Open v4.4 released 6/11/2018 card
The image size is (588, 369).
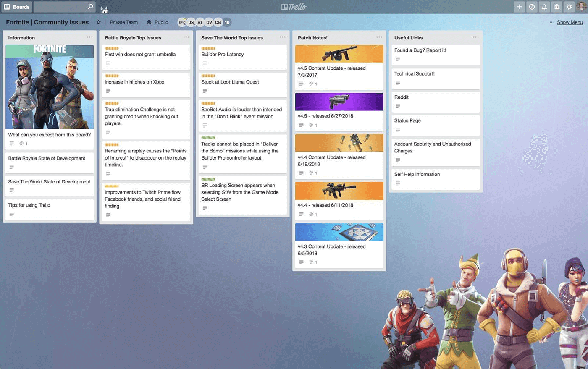point(339,201)
